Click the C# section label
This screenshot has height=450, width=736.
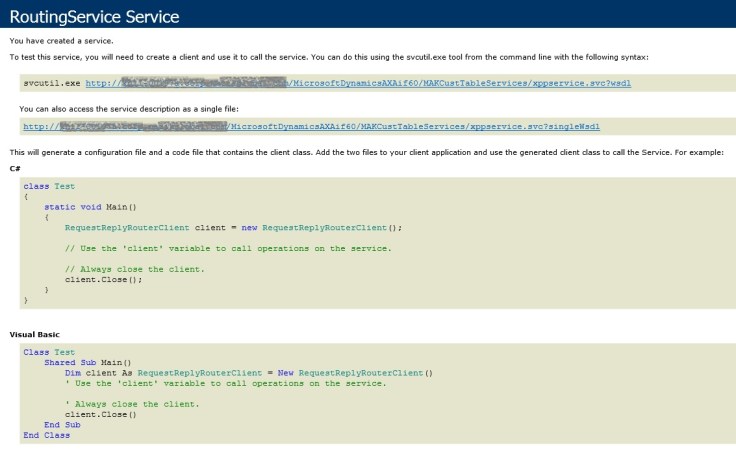click(16, 168)
